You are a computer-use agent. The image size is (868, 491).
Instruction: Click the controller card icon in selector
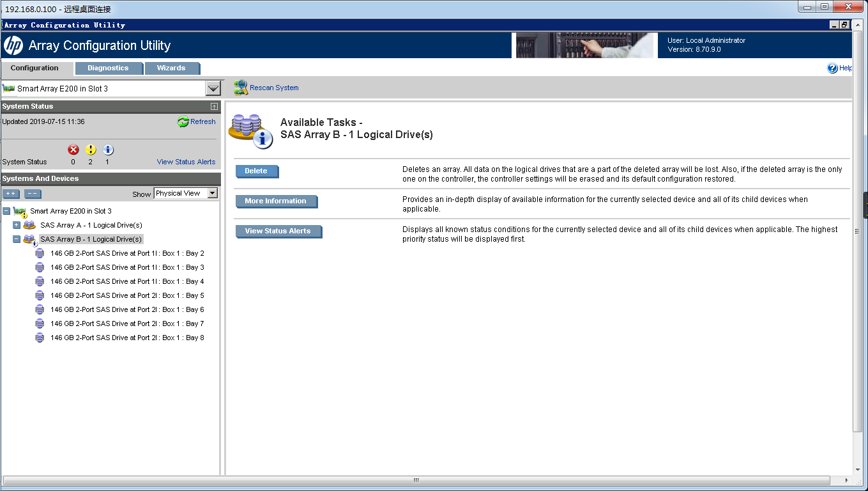[9, 88]
